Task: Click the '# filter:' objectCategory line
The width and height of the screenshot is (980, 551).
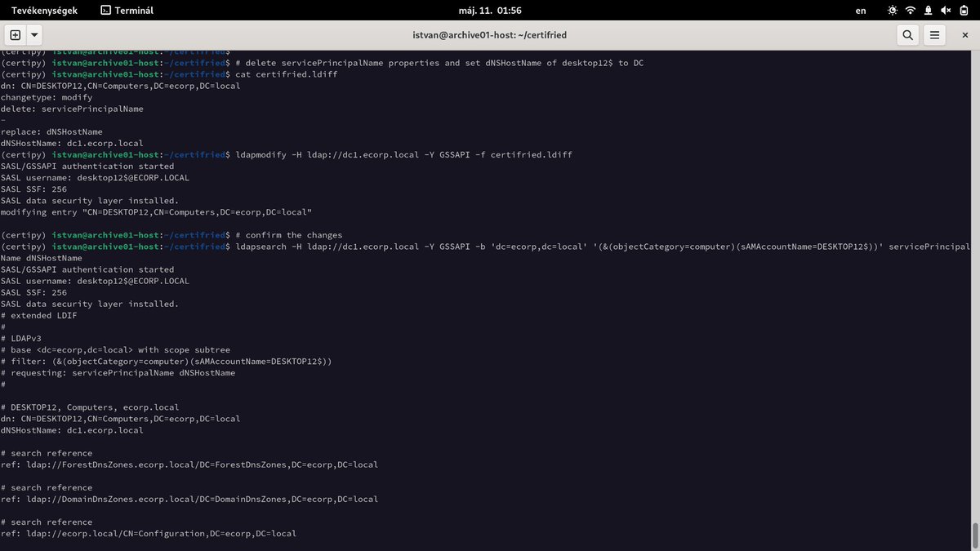Action: pos(166,361)
